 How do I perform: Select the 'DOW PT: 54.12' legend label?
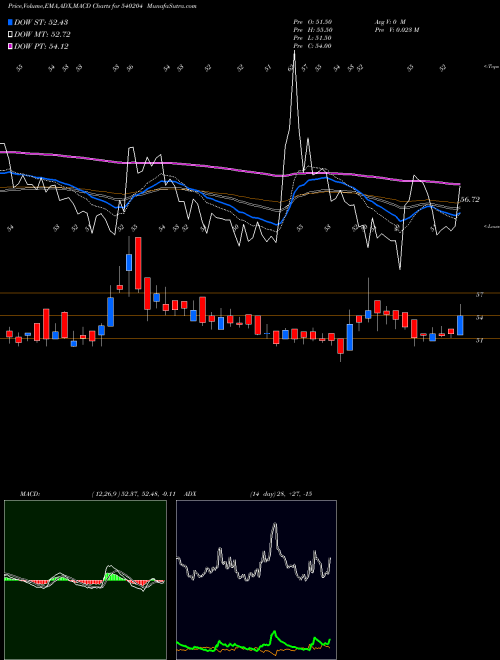pyautogui.click(x=41, y=47)
